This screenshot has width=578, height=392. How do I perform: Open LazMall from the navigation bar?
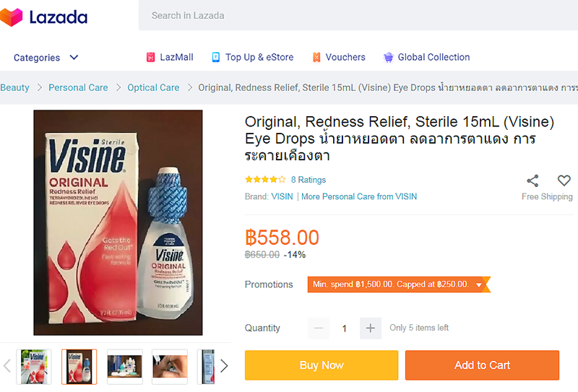[x=170, y=57]
